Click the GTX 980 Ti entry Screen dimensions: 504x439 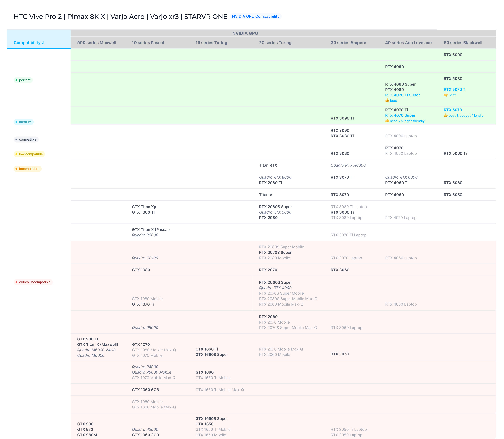(x=88, y=339)
